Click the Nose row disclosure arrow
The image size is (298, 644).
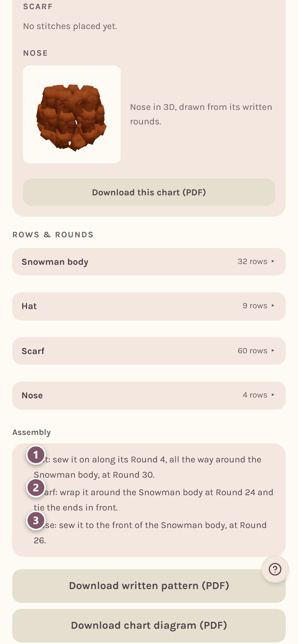[273, 395]
